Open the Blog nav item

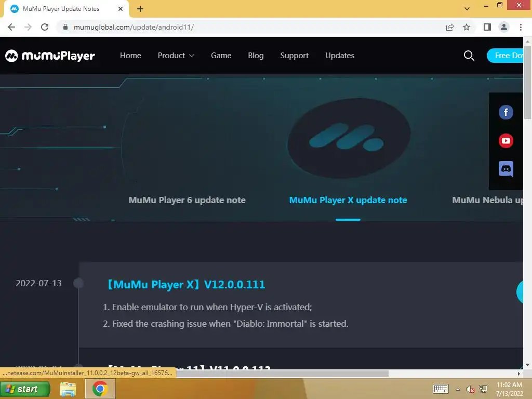256,56
